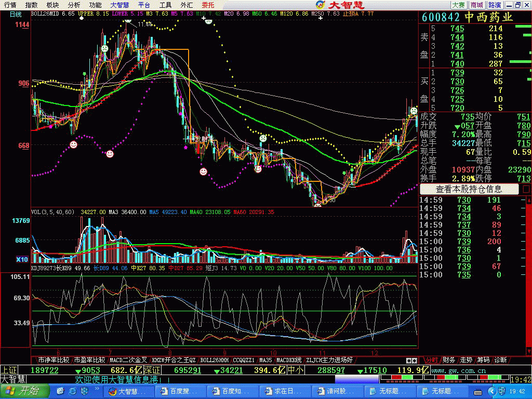Switch to the 走势 side tab

pos(466,360)
